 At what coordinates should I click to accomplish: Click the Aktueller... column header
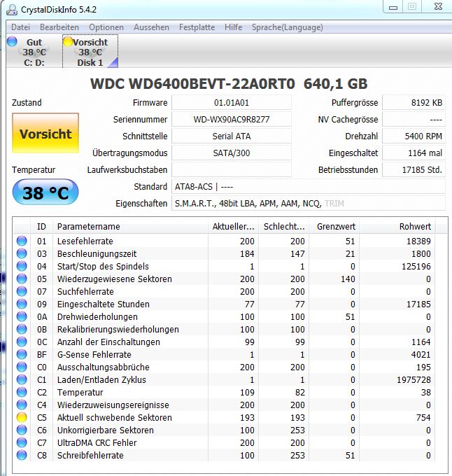pyautogui.click(x=233, y=227)
